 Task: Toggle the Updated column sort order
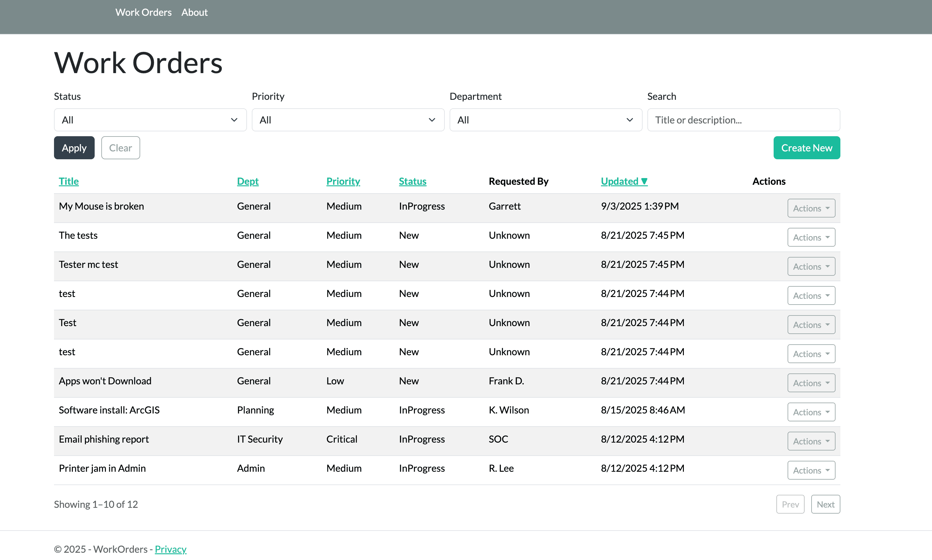pos(624,181)
